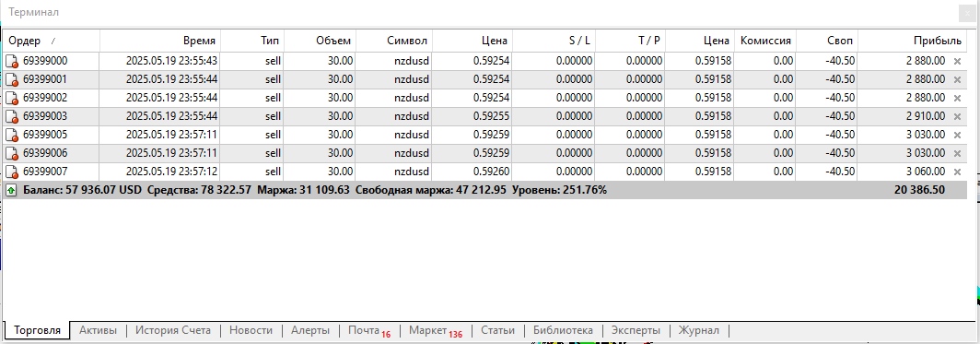Click nzdusd symbol of order 69399005
This screenshot has height=344, width=980.
click(411, 135)
